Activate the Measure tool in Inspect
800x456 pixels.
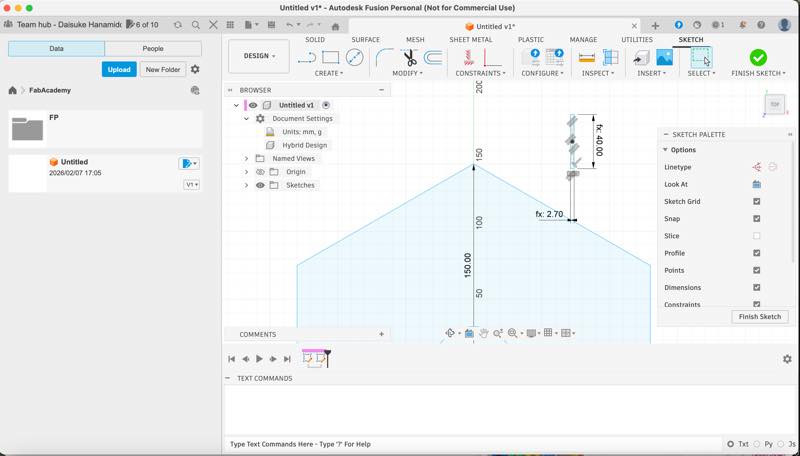pos(587,58)
